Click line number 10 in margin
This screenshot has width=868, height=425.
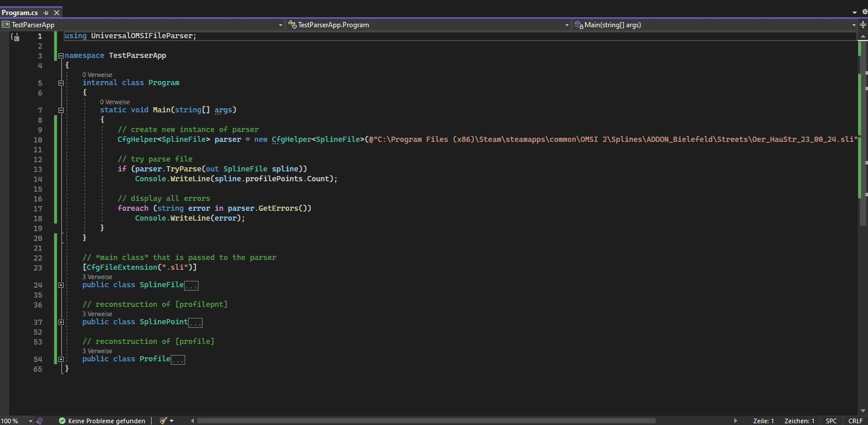click(38, 140)
